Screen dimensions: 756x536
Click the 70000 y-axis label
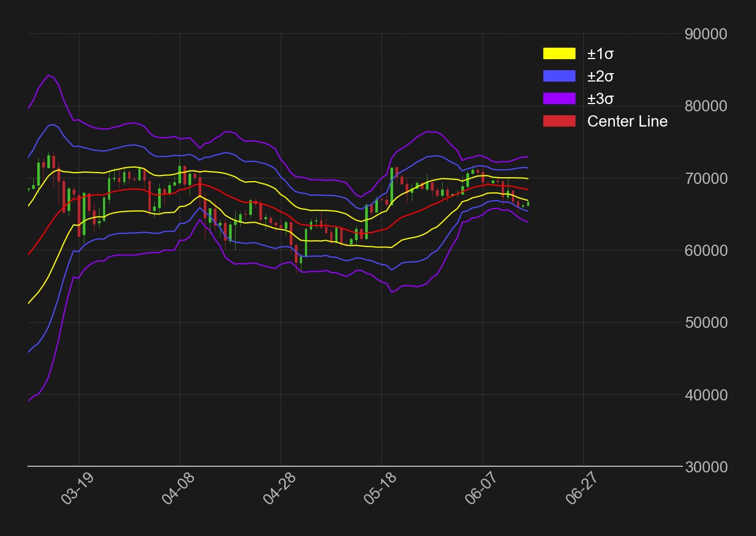click(705, 179)
